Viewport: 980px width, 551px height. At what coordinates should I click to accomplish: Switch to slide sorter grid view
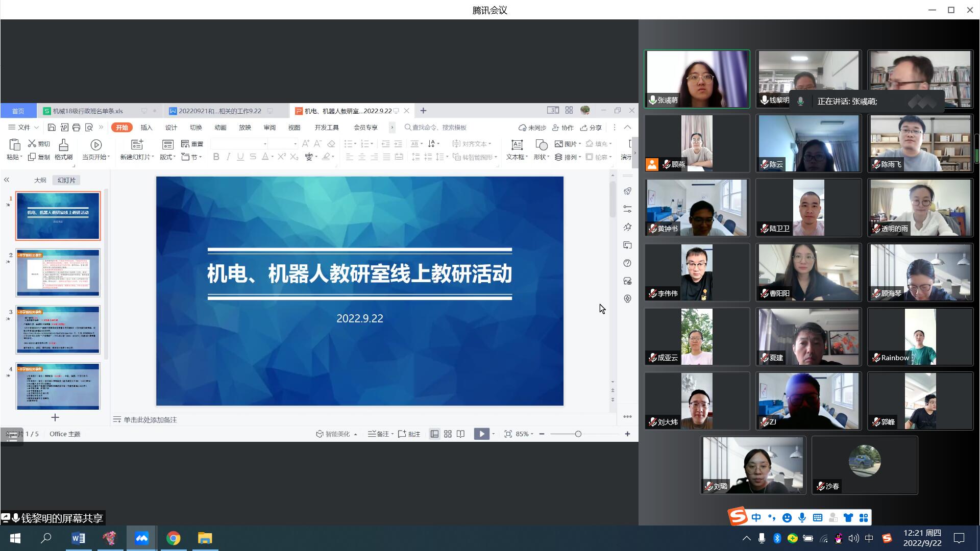[448, 434]
